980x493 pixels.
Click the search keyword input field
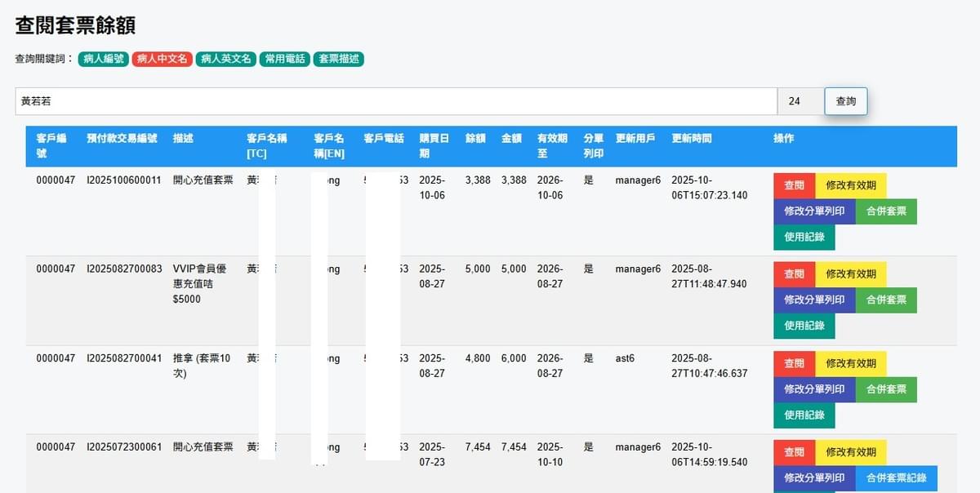coord(396,101)
